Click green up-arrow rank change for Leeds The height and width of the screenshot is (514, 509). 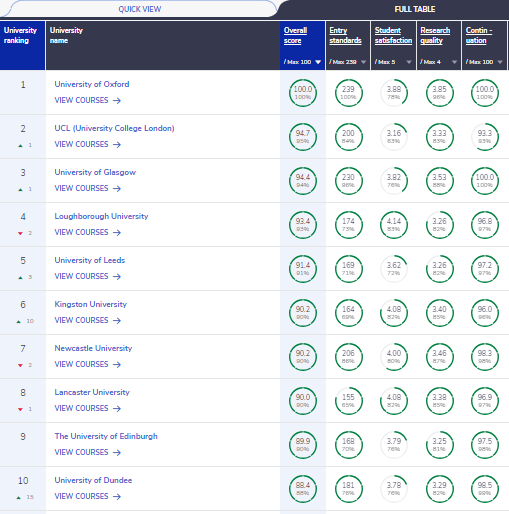click(20, 278)
